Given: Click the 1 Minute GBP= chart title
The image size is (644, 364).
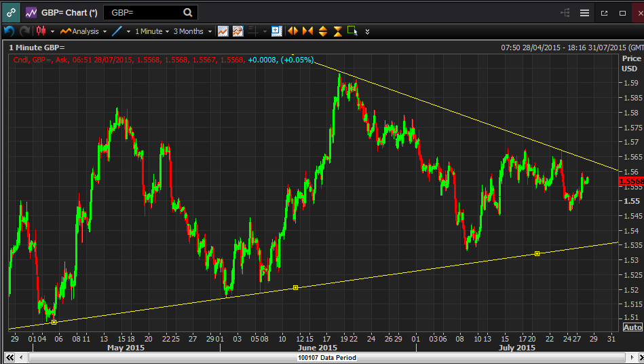Looking at the screenshot, I should coord(37,48).
